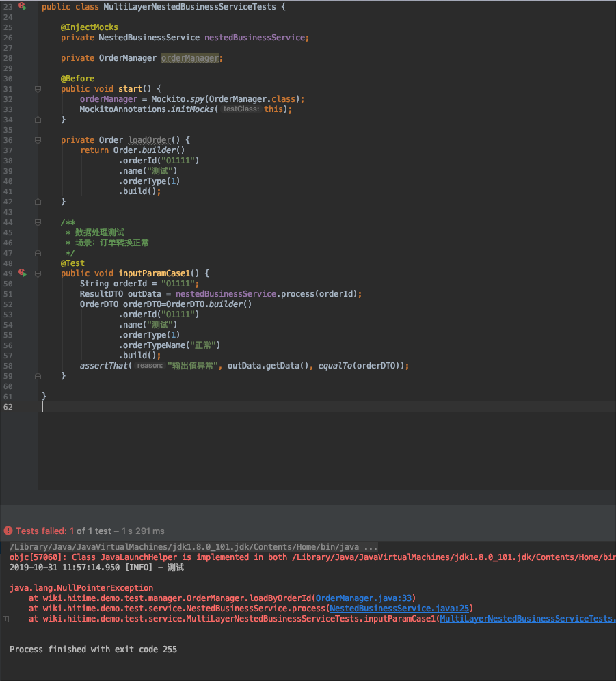Click the red Tests failed status icon
Viewport: 616px width, 681px height.
click(x=7, y=530)
